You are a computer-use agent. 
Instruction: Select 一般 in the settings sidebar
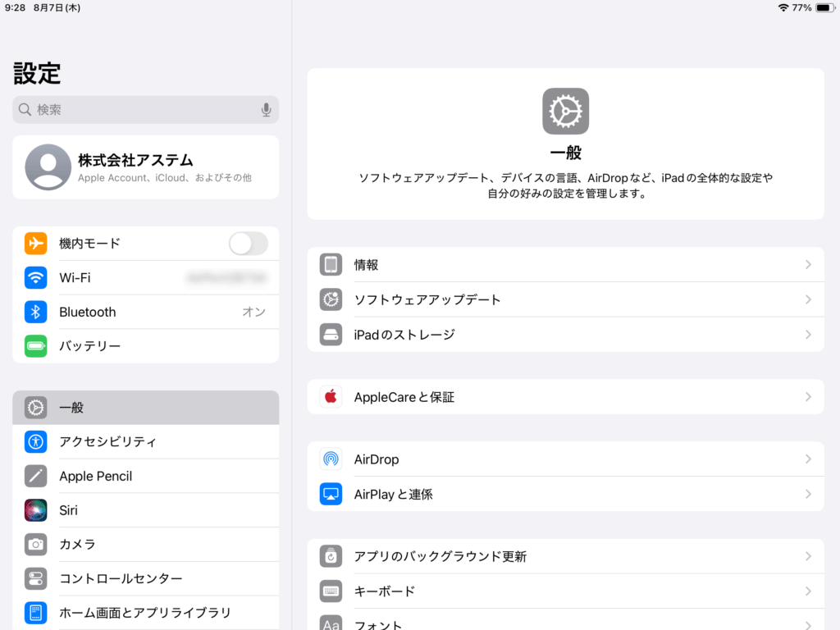tap(146, 408)
